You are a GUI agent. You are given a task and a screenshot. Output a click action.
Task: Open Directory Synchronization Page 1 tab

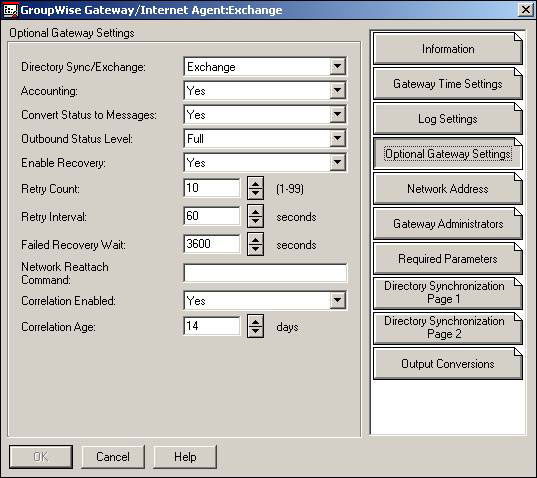tap(448, 293)
